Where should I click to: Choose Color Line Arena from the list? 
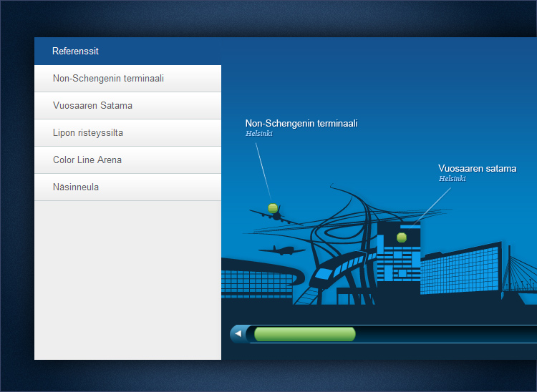(127, 160)
